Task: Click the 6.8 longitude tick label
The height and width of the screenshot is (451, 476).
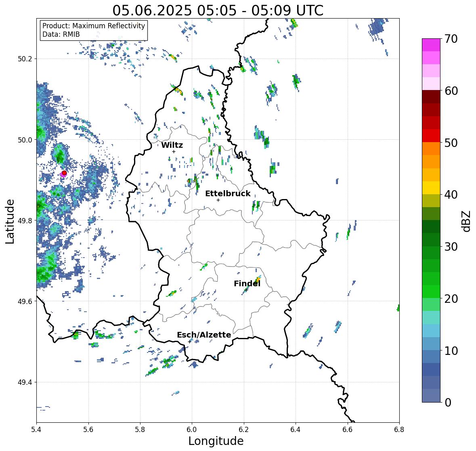Action: click(x=399, y=430)
